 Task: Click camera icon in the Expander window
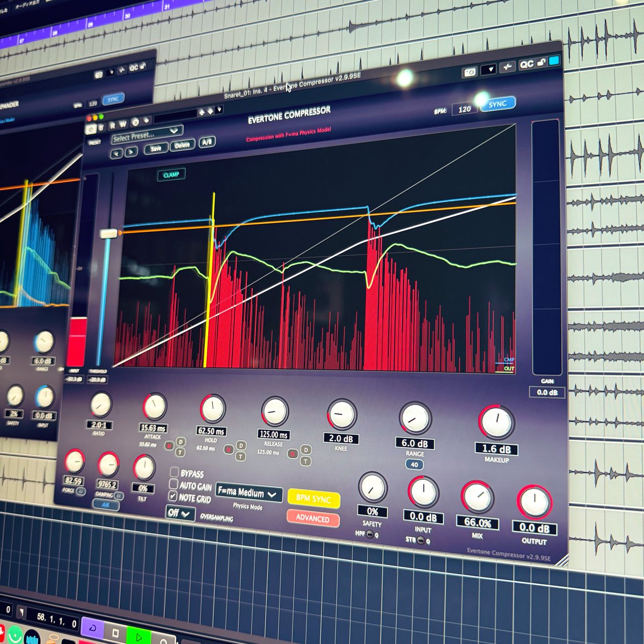[x=99, y=75]
